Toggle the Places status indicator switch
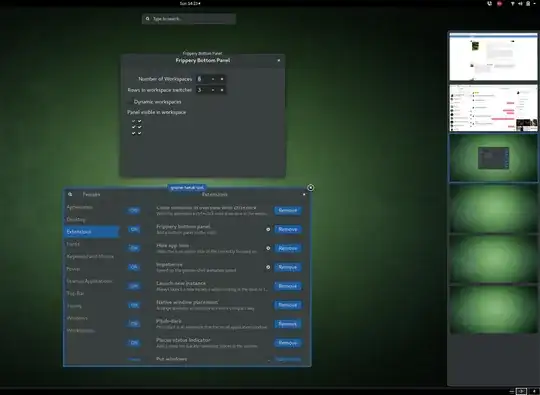 click(134, 343)
